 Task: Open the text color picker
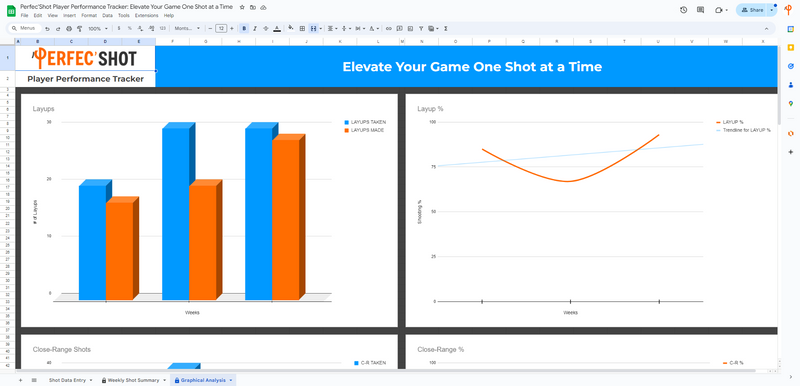[x=277, y=29]
